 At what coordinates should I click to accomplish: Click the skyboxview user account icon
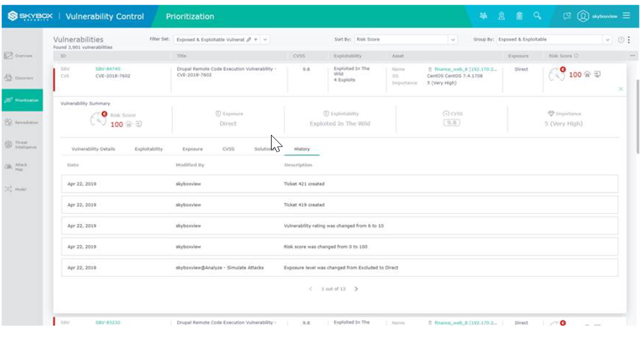[583, 16]
